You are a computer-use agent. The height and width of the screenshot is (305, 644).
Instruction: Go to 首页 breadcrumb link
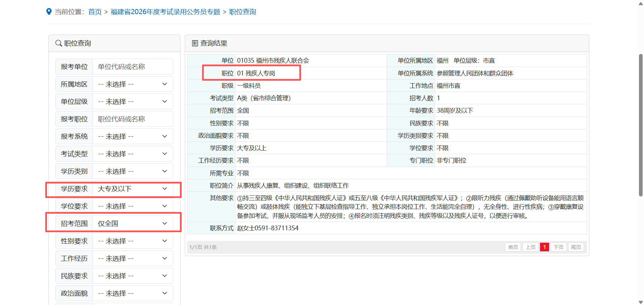[95, 12]
